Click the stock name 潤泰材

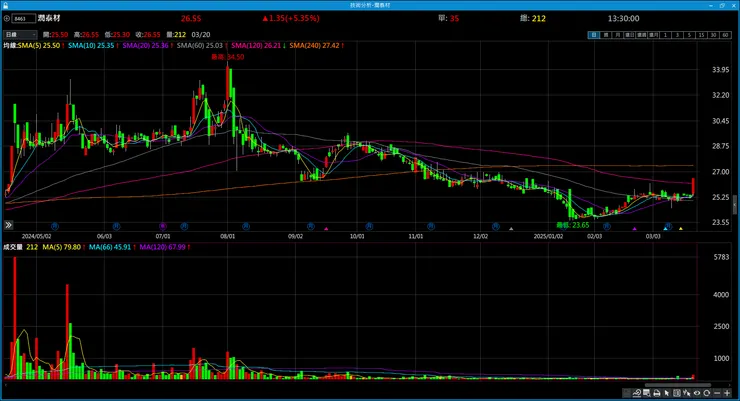click(x=49, y=18)
